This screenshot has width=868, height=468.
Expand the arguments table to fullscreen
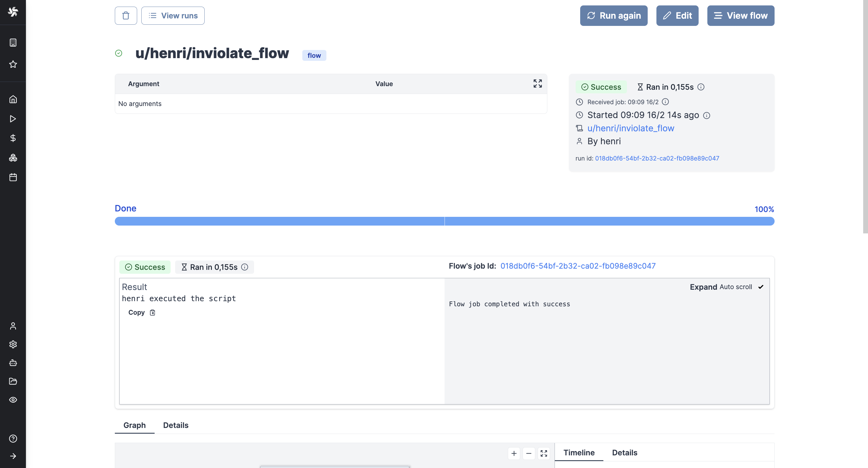click(x=537, y=83)
